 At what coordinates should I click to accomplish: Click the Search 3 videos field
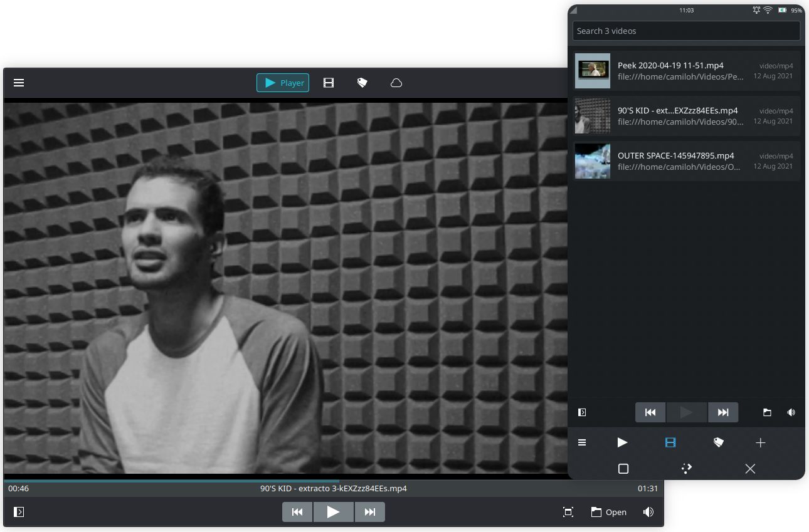686,31
